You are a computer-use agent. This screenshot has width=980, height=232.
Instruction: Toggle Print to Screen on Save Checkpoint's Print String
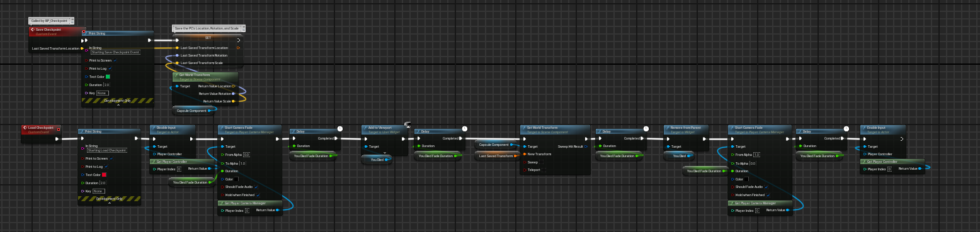[x=115, y=60]
